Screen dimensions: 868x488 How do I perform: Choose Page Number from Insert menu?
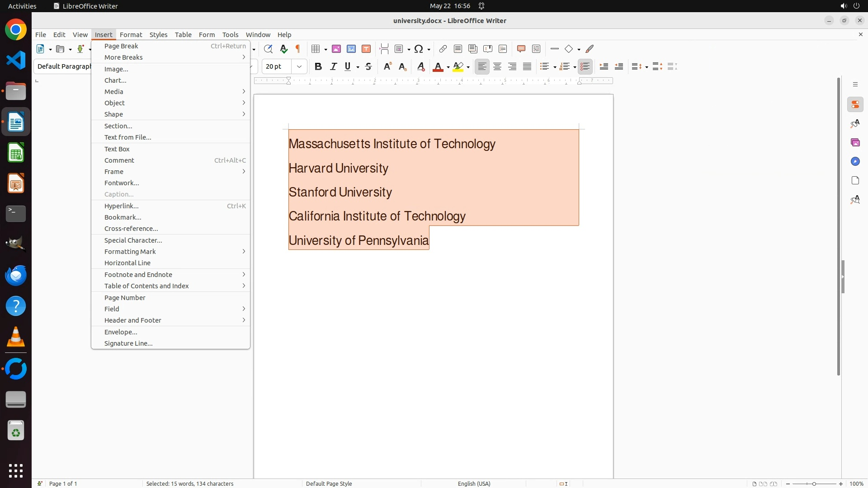coord(125,298)
